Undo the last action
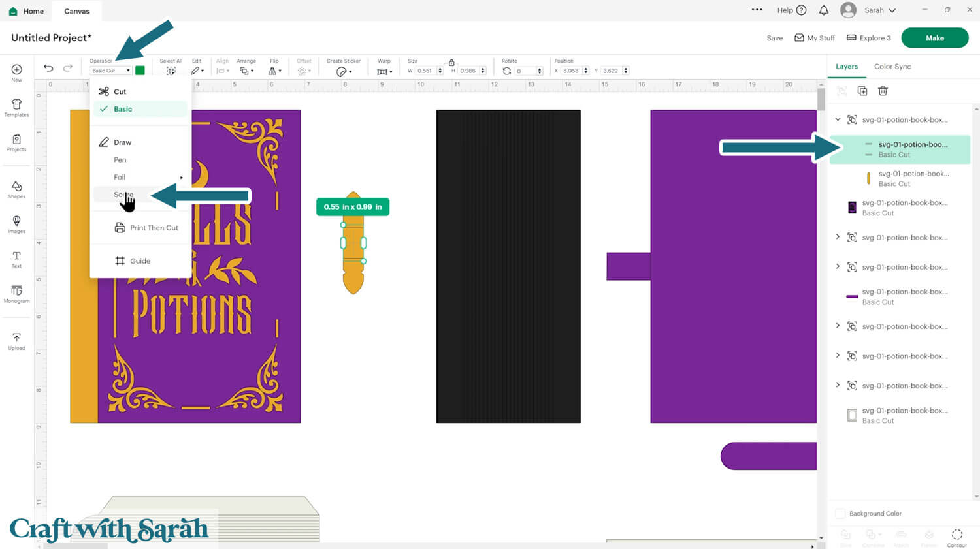 pos(48,69)
